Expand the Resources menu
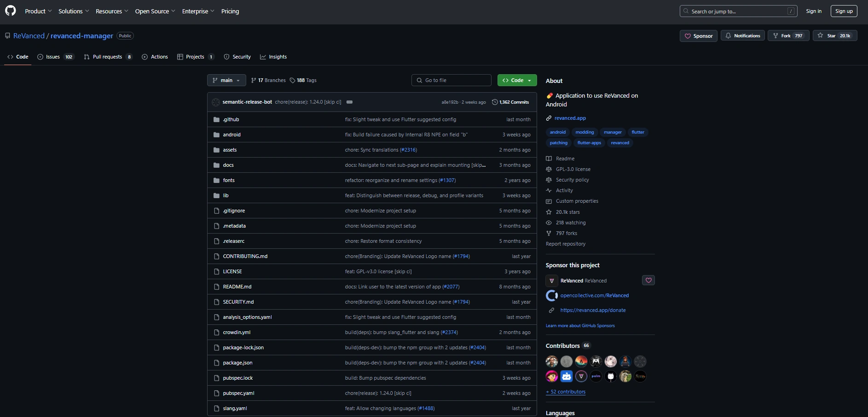Image resolution: width=868 pixels, height=417 pixels. [112, 11]
